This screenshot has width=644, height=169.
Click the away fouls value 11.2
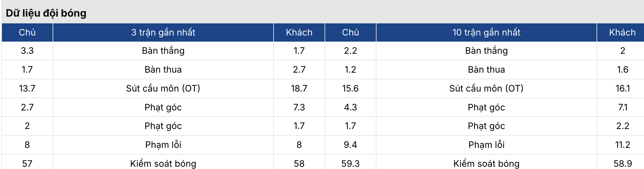623,145
